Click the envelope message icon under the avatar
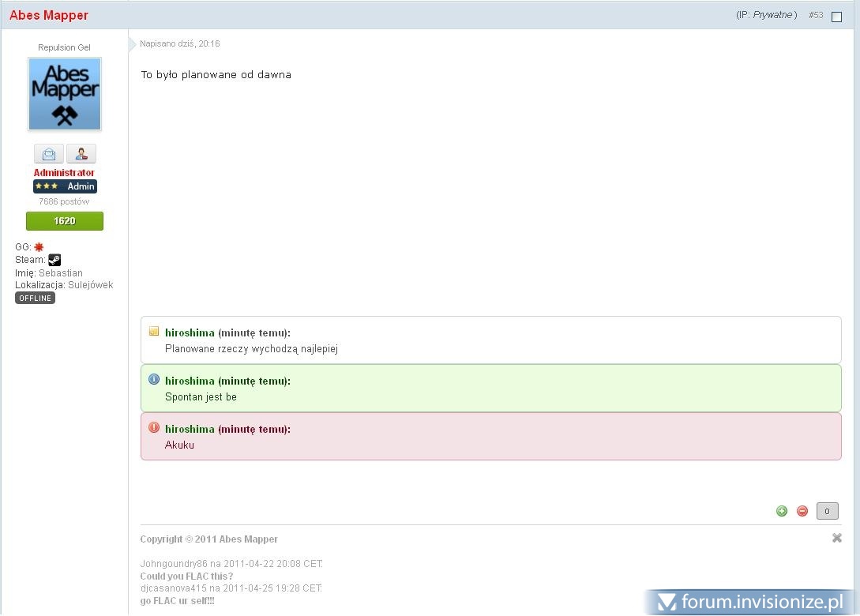 [49, 154]
